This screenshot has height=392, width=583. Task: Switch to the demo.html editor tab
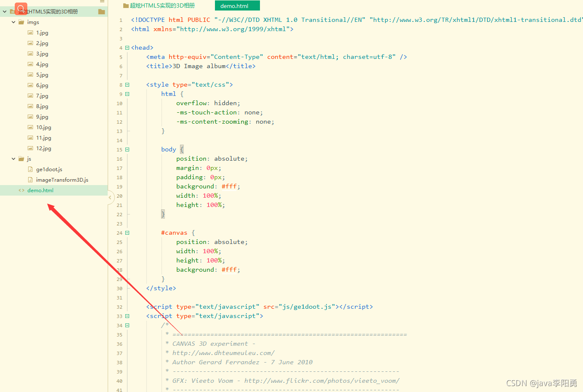click(237, 5)
